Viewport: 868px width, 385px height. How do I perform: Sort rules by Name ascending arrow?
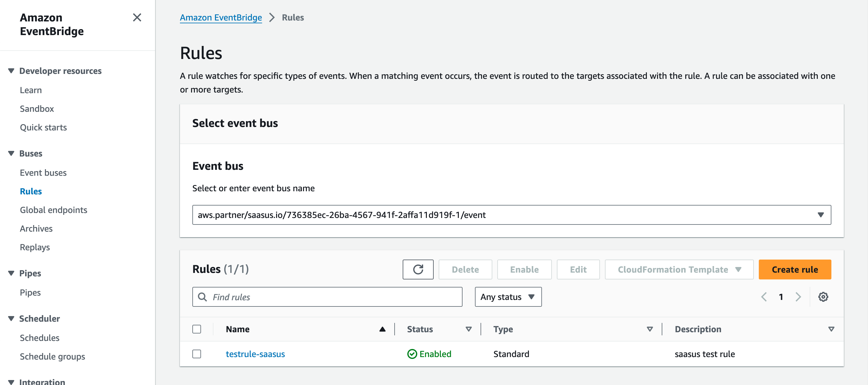[382, 329]
